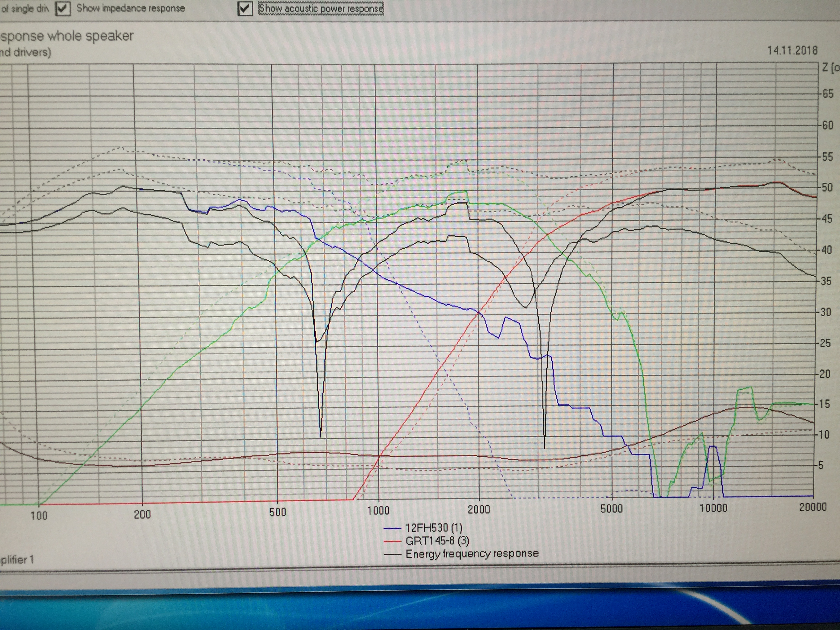
Task: Click the 100 Hz frequency axis label
Action: point(39,516)
